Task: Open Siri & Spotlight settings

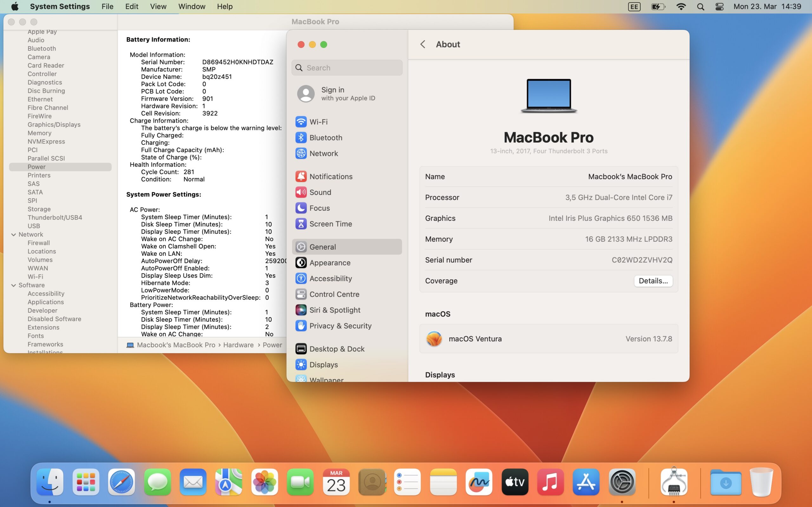Action: click(x=334, y=310)
